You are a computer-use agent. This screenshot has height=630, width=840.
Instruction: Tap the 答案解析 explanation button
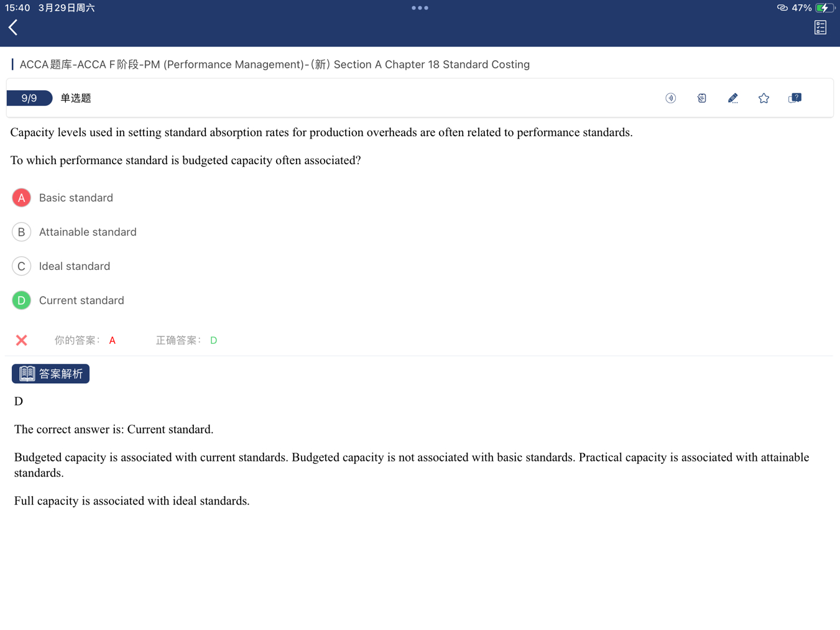[x=51, y=374]
